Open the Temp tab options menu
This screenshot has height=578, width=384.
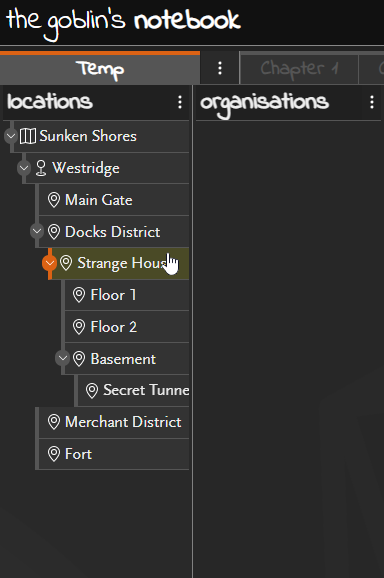point(220,68)
